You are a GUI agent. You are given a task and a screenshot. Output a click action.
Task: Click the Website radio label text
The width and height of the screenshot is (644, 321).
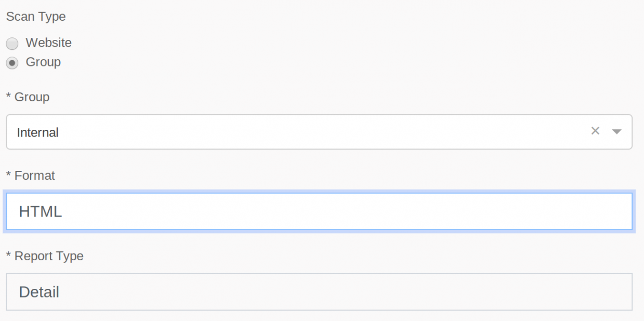coord(48,43)
